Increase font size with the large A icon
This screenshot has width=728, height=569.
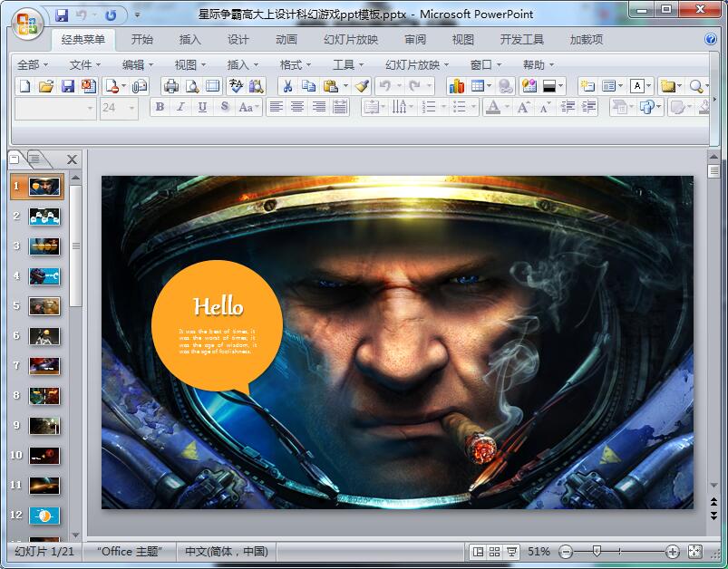523,108
